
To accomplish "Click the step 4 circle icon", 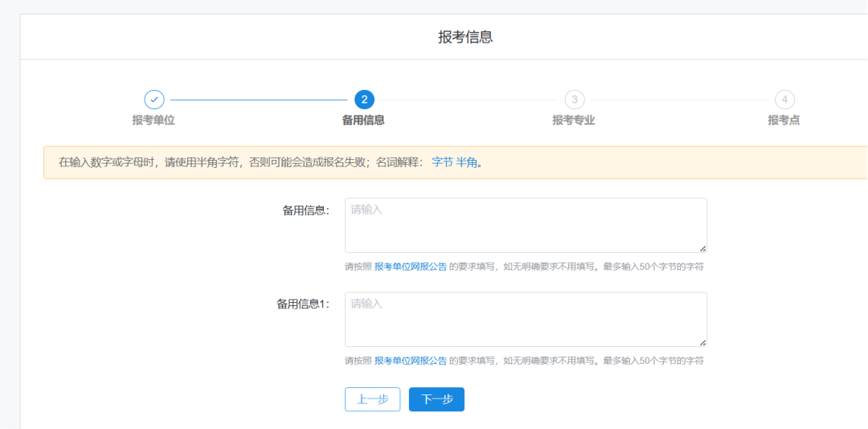I will (x=784, y=100).
